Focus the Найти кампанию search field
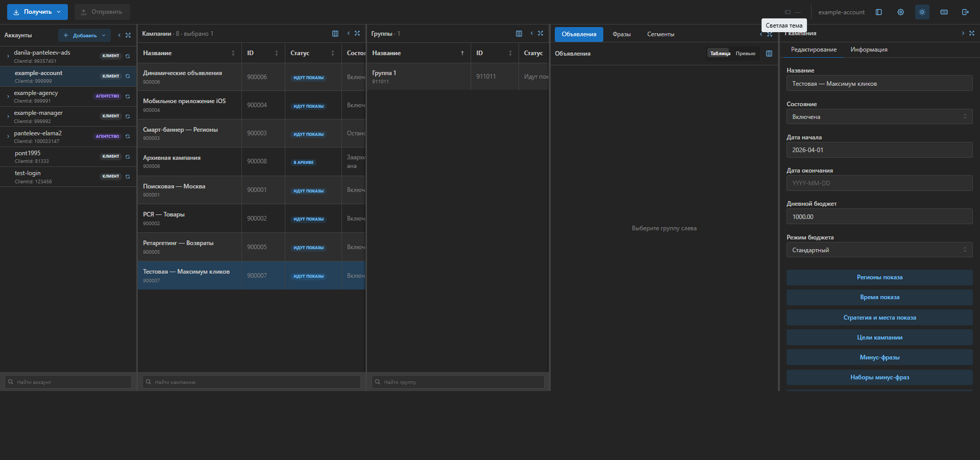 (251, 382)
